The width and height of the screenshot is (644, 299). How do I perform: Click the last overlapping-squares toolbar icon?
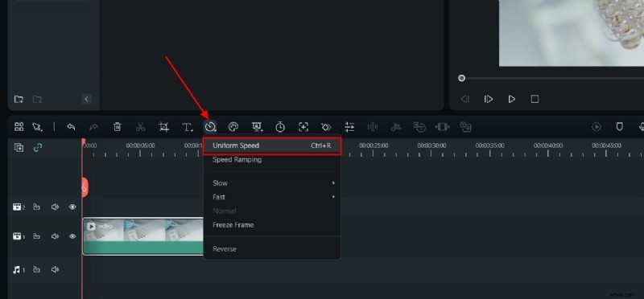[x=465, y=127]
